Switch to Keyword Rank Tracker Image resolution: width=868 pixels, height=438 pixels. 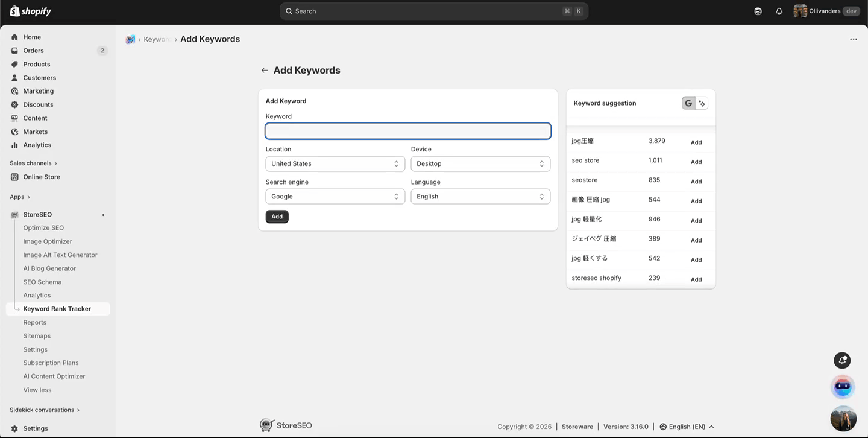click(57, 308)
